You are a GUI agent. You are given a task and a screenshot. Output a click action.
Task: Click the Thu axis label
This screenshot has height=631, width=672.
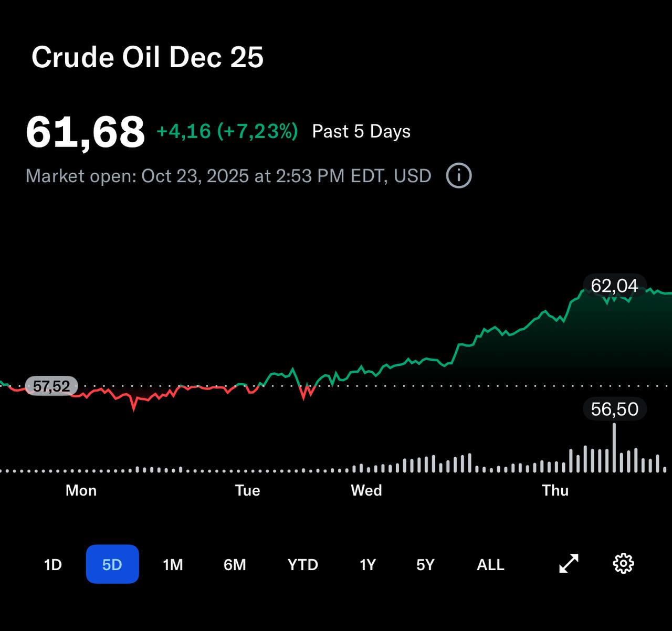point(555,490)
